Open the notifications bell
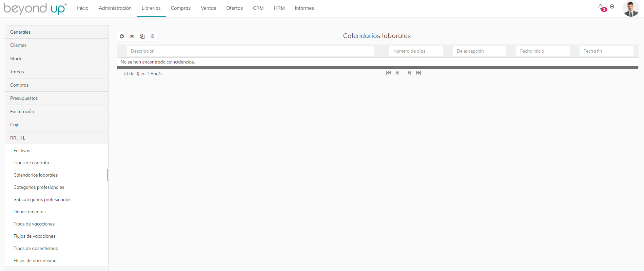Viewport: 644px width, 271px height. coord(601,7)
